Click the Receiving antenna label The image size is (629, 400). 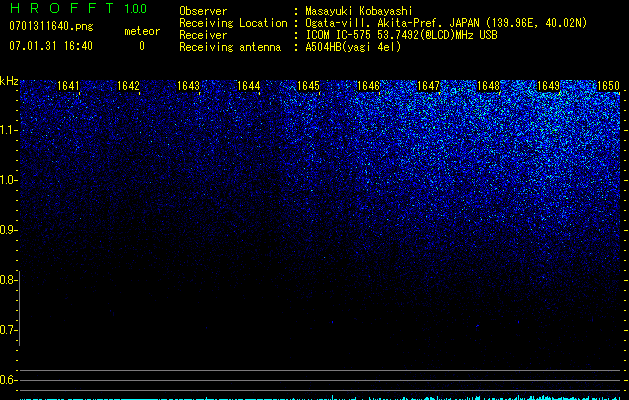coord(230,47)
